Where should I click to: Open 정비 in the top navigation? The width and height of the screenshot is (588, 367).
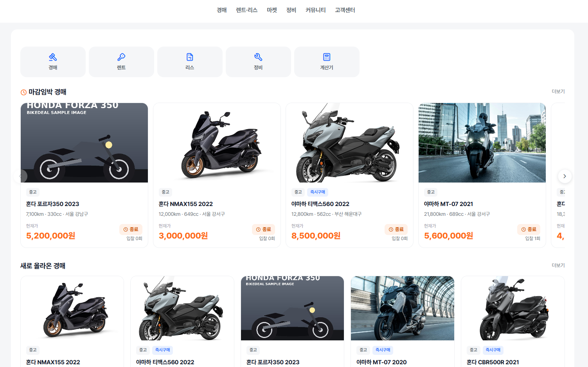tap(291, 10)
